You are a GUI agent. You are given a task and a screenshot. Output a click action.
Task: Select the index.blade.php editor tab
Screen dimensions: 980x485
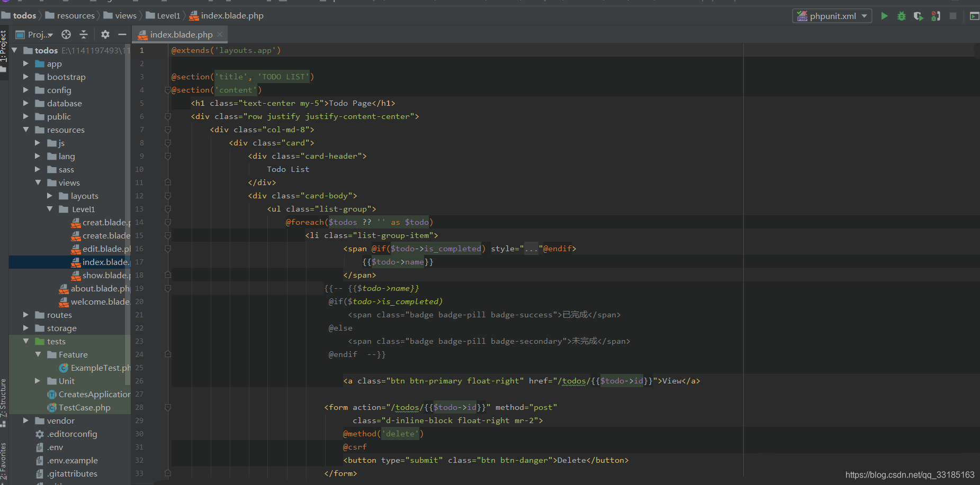(x=181, y=34)
